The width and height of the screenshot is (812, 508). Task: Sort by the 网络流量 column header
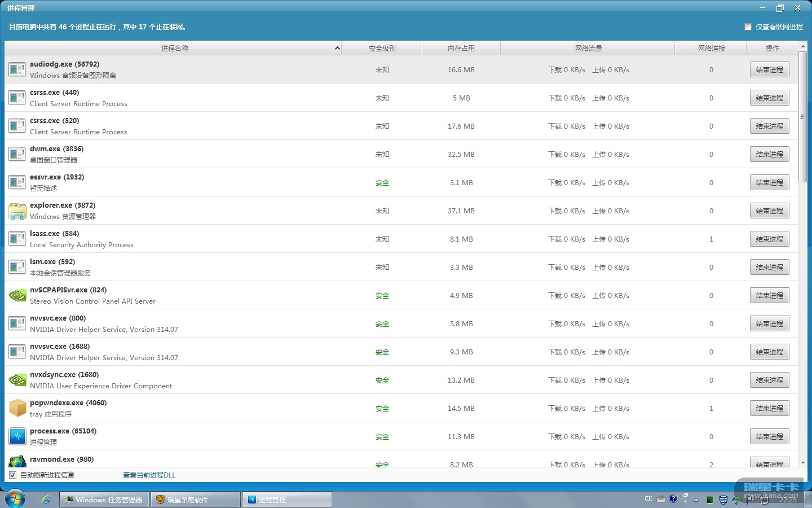click(588, 49)
